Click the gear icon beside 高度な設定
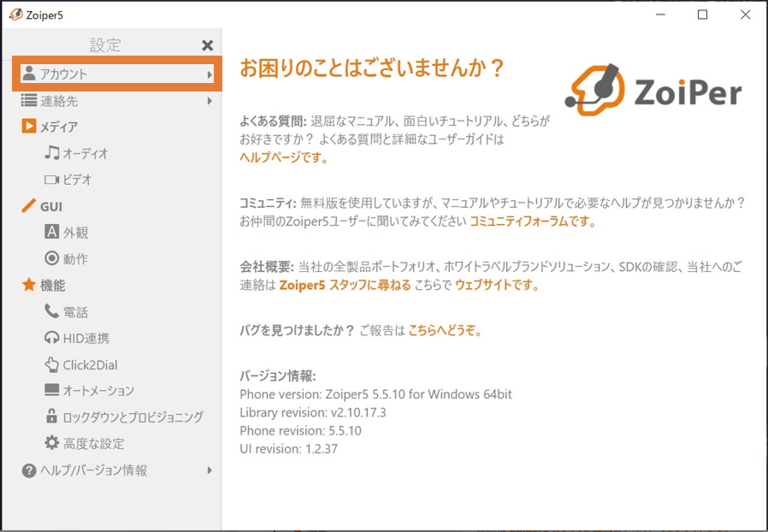The height and width of the screenshot is (532, 768). tap(52, 443)
